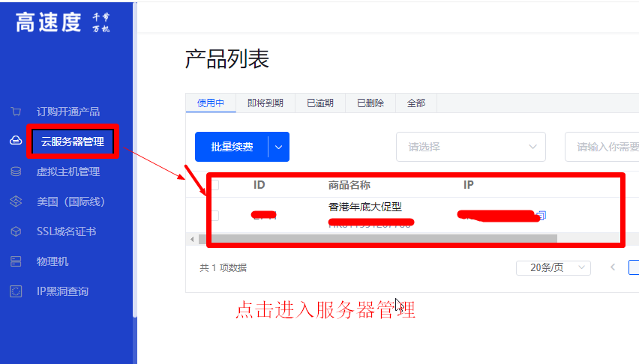Open 美国（国际线） menu item
639x364 pixels.
(71, 201)
